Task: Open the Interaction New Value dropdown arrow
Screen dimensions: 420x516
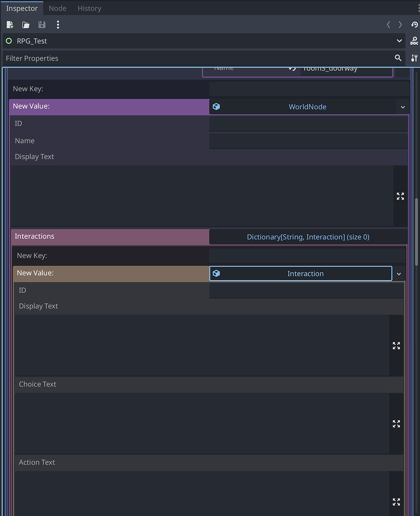Action: tap(399, 274)
